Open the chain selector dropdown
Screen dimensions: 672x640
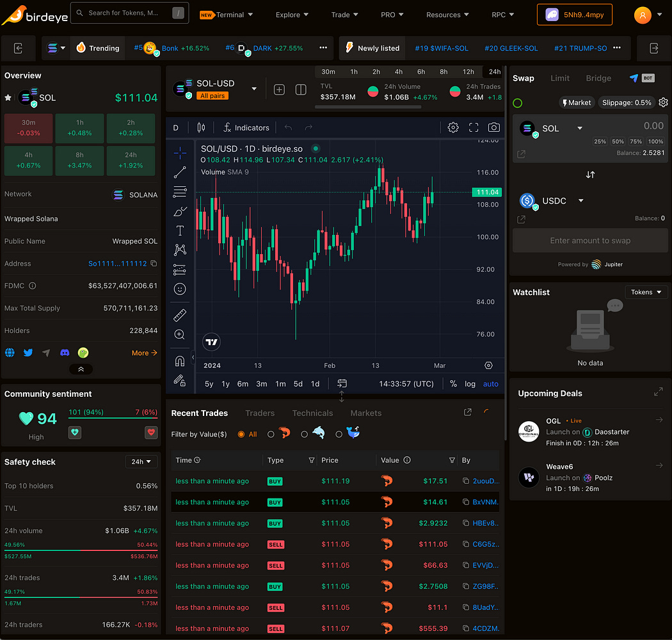tap(56, 48)
